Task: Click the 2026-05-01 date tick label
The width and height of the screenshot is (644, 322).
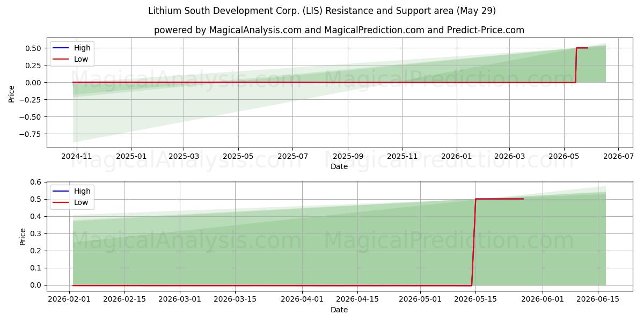Action: pos(420,299)
